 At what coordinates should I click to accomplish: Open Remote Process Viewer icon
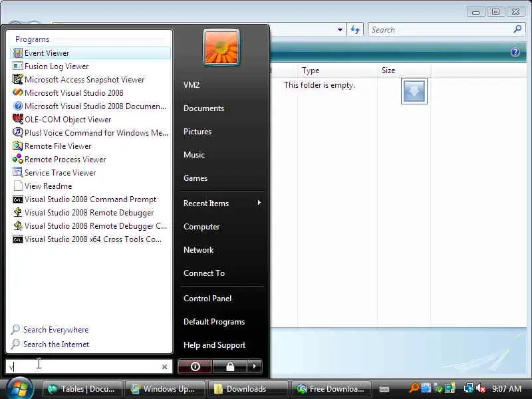coord(18,159)
